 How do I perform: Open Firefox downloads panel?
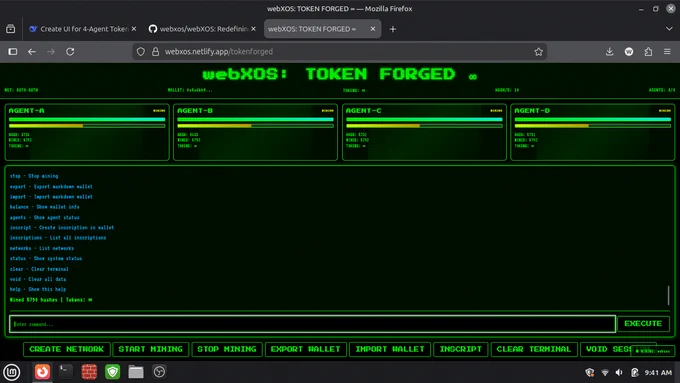click(609, 52)
